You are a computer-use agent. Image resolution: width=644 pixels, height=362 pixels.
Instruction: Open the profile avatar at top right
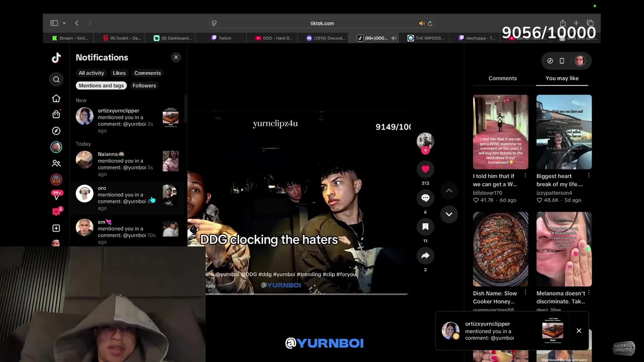(x=580, y=61)
